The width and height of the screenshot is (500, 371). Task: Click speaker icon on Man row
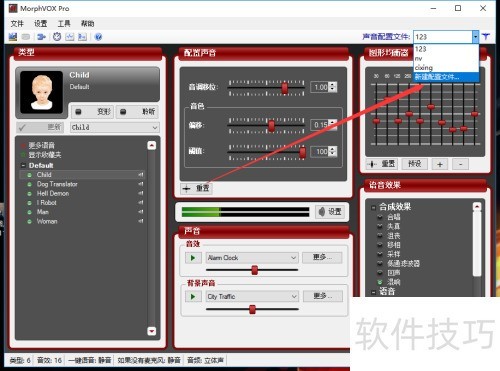(x=141, y=212)
